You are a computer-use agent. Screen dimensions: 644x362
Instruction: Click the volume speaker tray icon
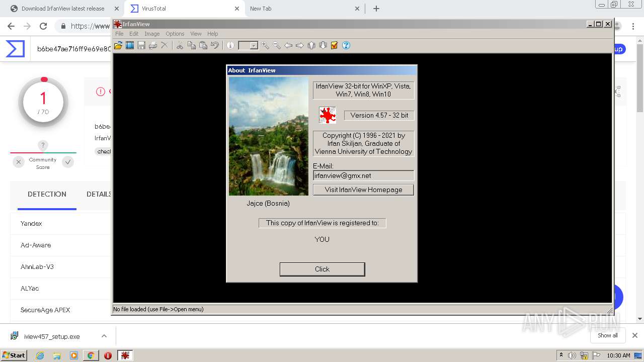coord(572,355)
